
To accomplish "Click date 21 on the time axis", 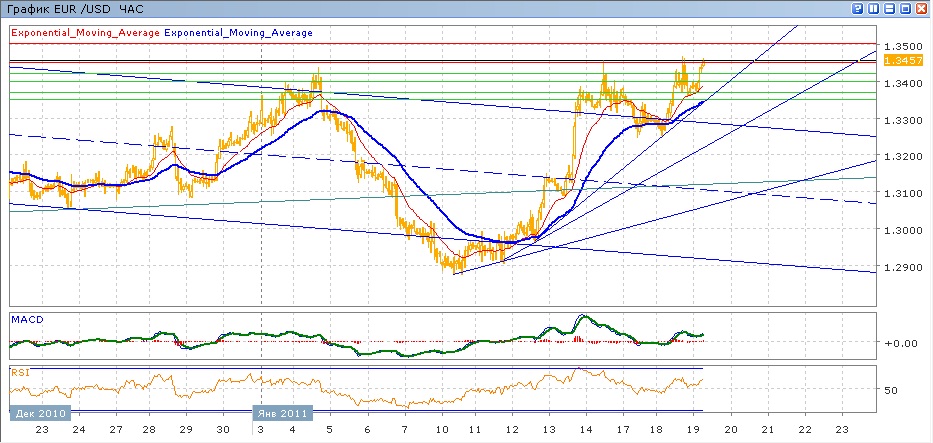I will 768,430.
